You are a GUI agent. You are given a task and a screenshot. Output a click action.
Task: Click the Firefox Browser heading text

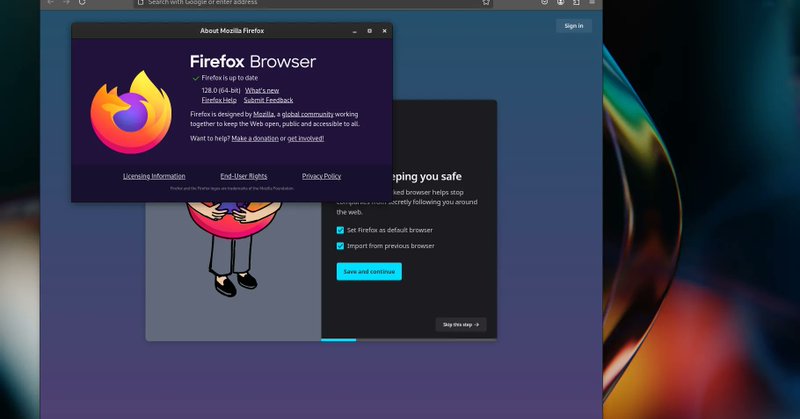pos(253,62)
